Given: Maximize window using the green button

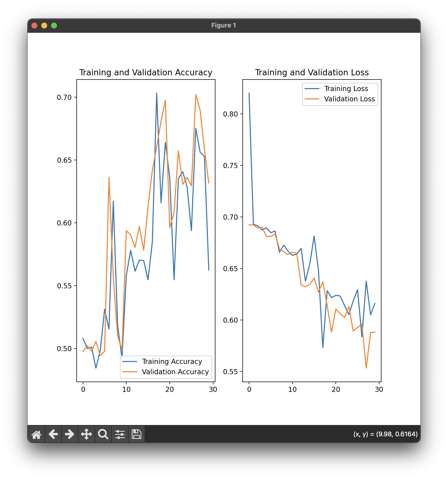Looking at the screenshot, I should coord(54,26).
